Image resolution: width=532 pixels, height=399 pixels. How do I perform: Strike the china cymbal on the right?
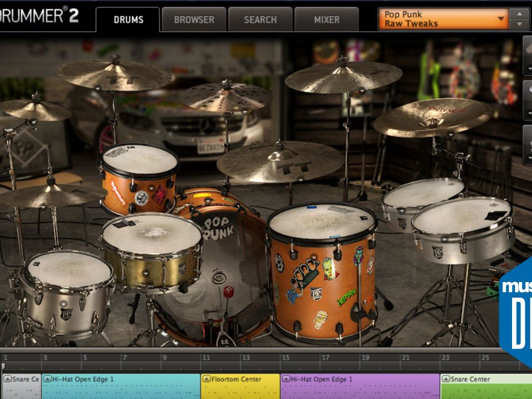tap(433, 117)
